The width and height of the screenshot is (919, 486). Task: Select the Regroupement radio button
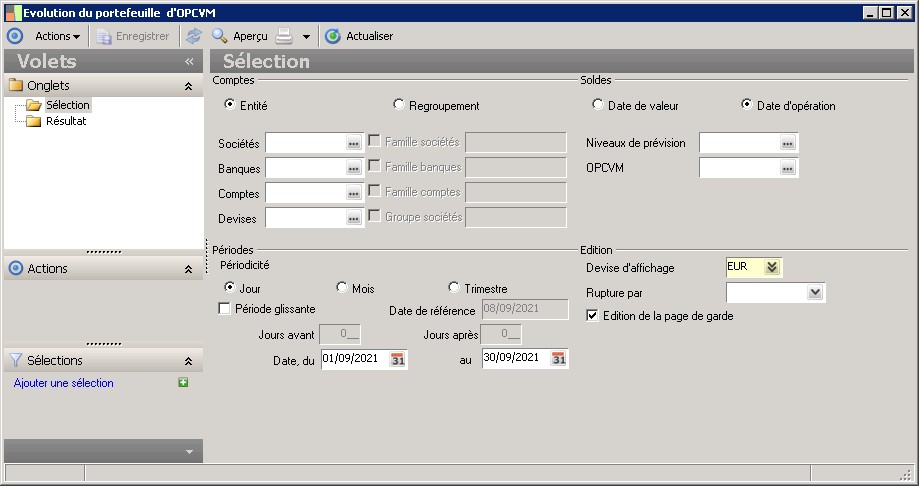tap(399, 104)
